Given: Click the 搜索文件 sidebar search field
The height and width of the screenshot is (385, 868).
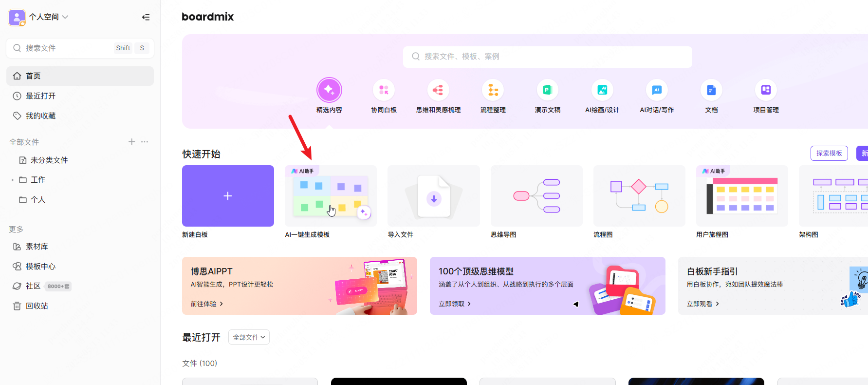Looking at the screenshot, I should 80,48.
